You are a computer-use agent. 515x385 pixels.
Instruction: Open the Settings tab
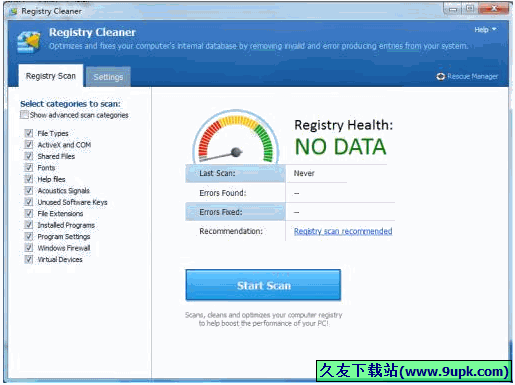pyautogui.click(x=108, y=77)
